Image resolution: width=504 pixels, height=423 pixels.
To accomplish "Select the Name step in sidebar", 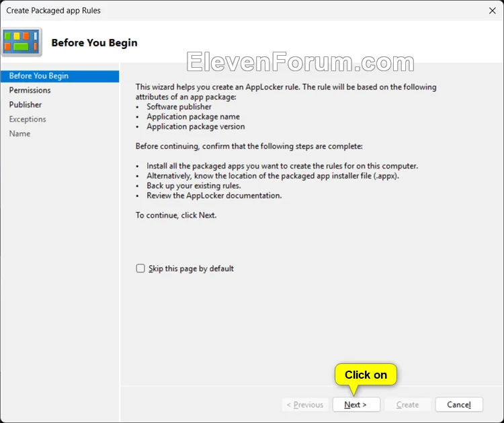I will (x=19, y=134).
